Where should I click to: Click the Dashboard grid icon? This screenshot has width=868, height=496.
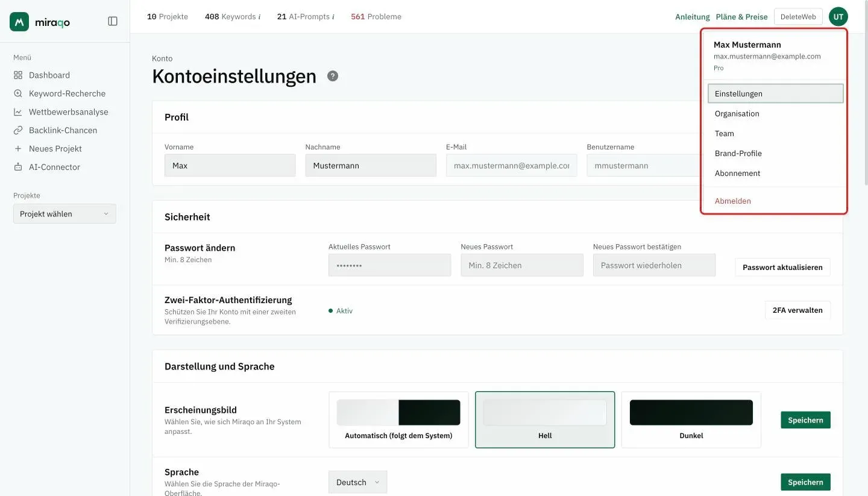pyautogui.click(x=18, y=75)
